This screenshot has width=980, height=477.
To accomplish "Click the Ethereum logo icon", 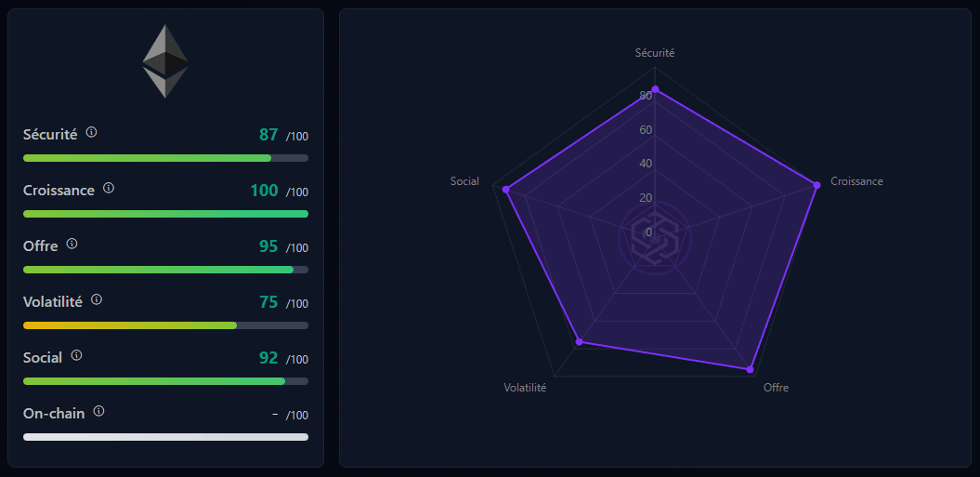I will [x=165, y=61].
